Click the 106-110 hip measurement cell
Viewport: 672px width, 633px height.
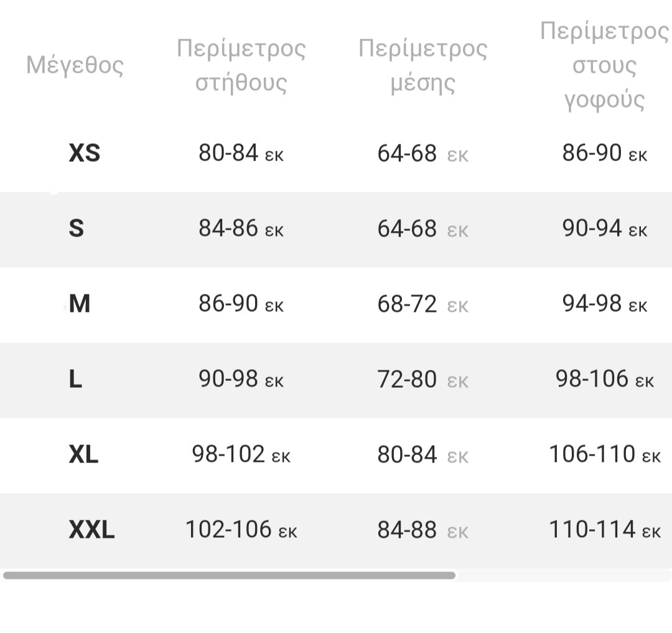pyautogui.click(x=604, y=455)
